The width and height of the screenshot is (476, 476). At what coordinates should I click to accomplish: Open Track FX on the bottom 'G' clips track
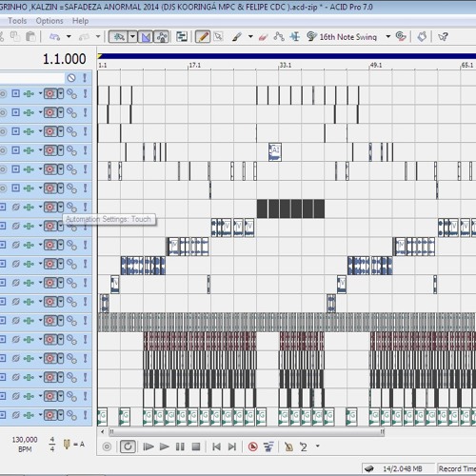click(29, 415)
